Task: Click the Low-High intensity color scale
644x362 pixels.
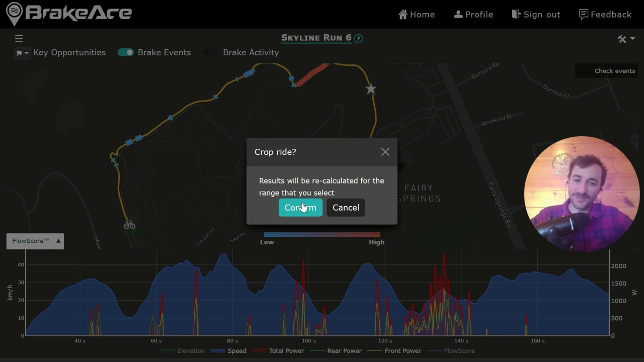Action: coord(322,234)
